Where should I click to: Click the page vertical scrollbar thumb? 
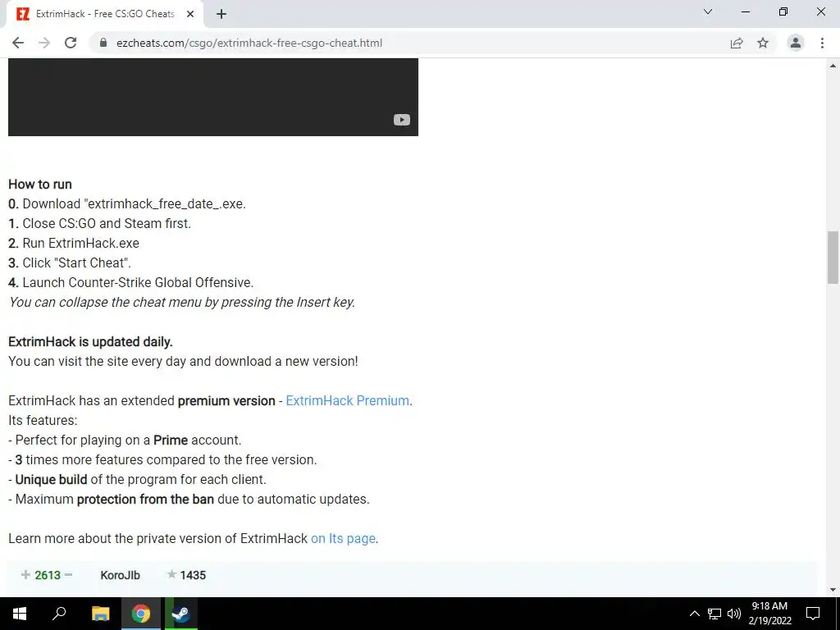833,257
